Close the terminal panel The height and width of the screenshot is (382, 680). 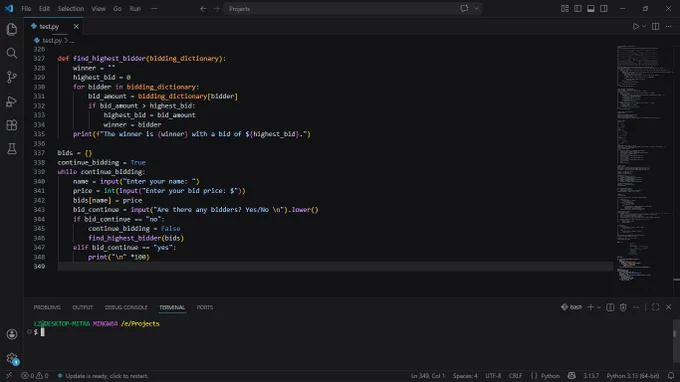[668, 307]
